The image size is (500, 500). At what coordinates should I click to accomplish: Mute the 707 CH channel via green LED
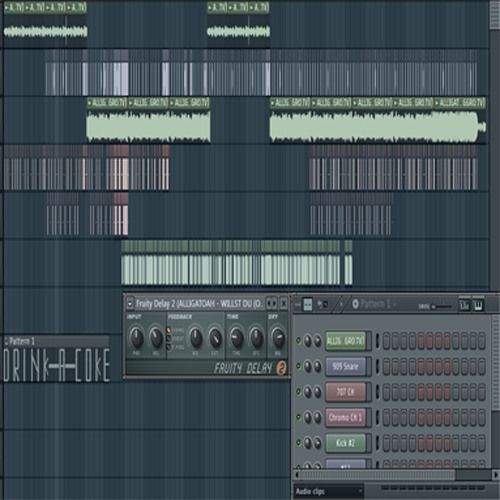[299, 391]
